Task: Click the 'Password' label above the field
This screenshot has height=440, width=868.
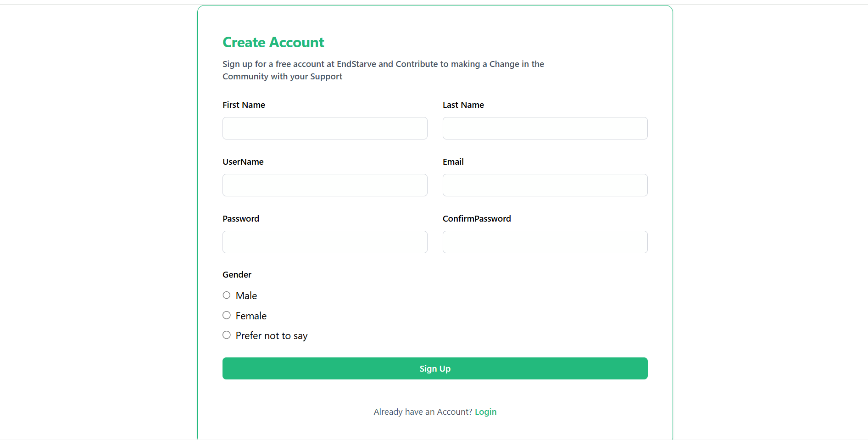Action: [x=240, y=219]
